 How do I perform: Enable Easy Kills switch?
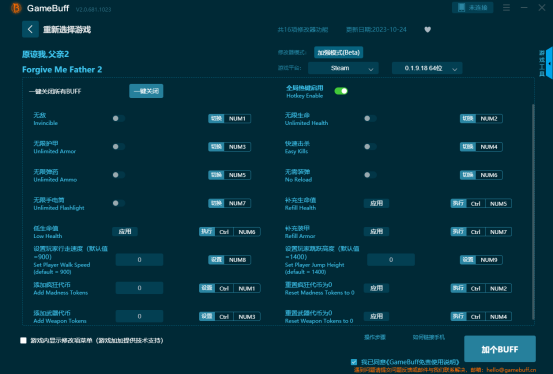(x=370, y=147)
